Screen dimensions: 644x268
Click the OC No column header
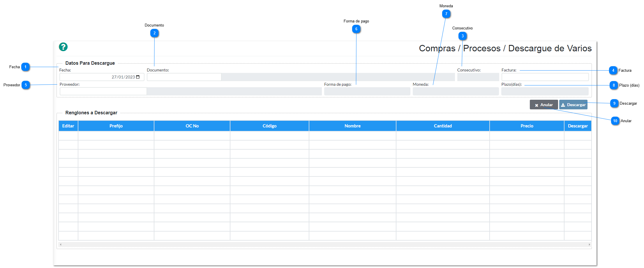[x=192, y=126]
